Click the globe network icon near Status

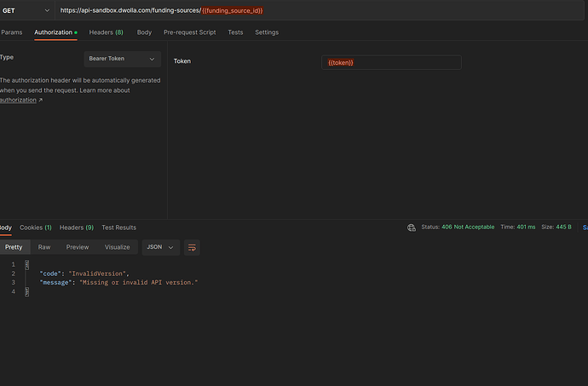coord(412,228)
